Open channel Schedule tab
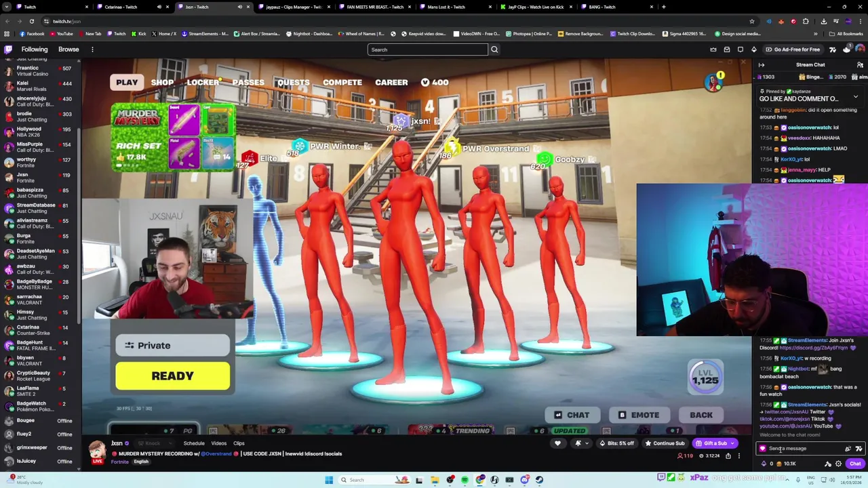The image size is (868, 488). point(193,443)
